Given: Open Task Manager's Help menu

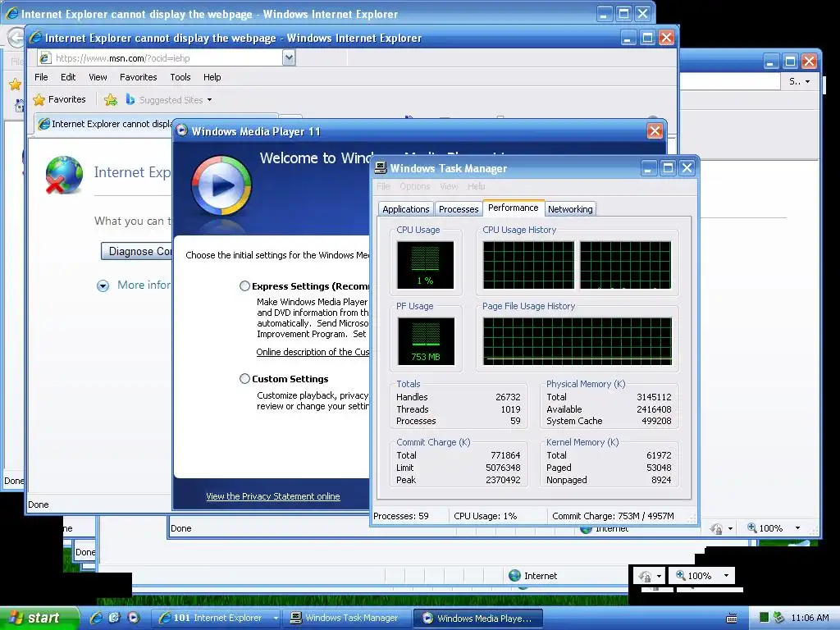Looking at the screenshot, I should (x=477, y=186).
